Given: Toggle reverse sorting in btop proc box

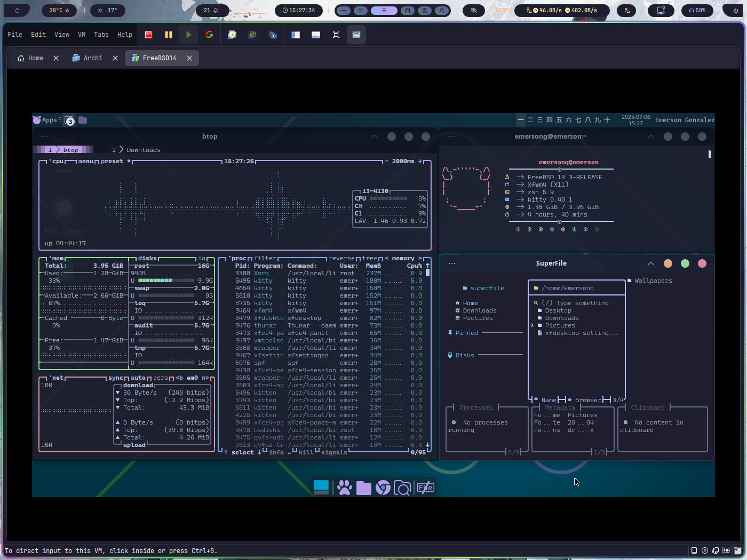Looking at the screenshot, I should 341,258.
